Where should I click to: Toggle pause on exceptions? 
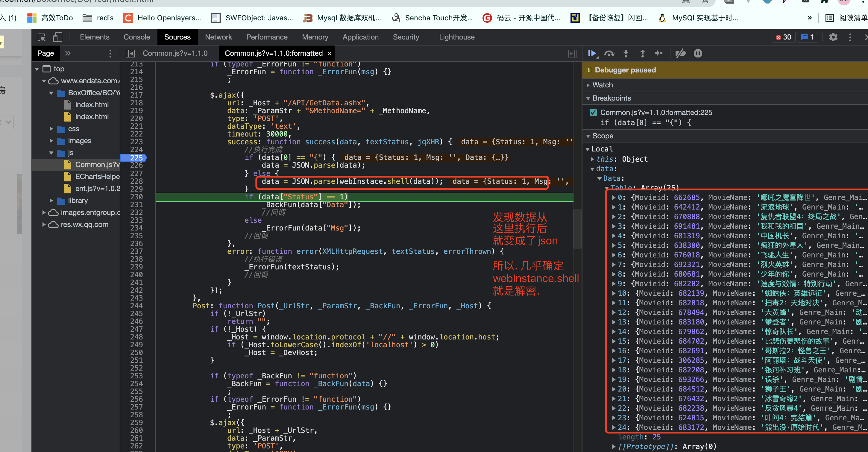pyautogui.click(x=698, y=53)
